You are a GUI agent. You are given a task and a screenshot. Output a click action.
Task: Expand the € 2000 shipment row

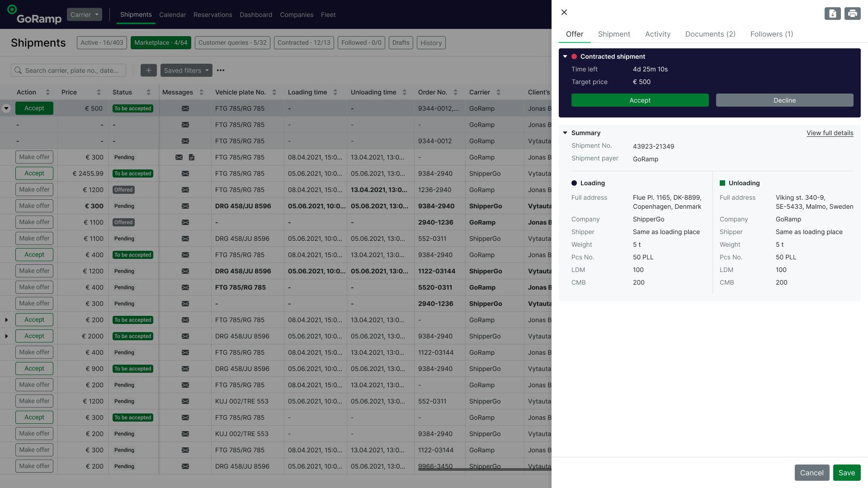coord(6,336)
